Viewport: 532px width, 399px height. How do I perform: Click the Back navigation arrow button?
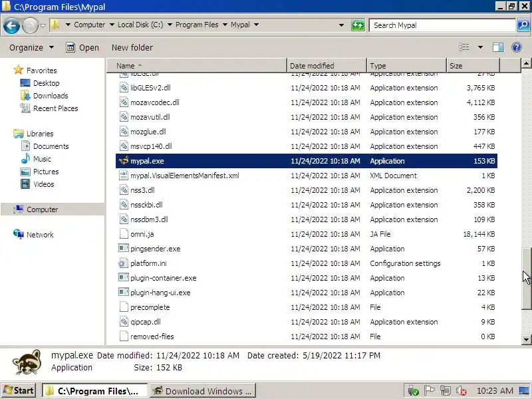click(x=11, y=25)
